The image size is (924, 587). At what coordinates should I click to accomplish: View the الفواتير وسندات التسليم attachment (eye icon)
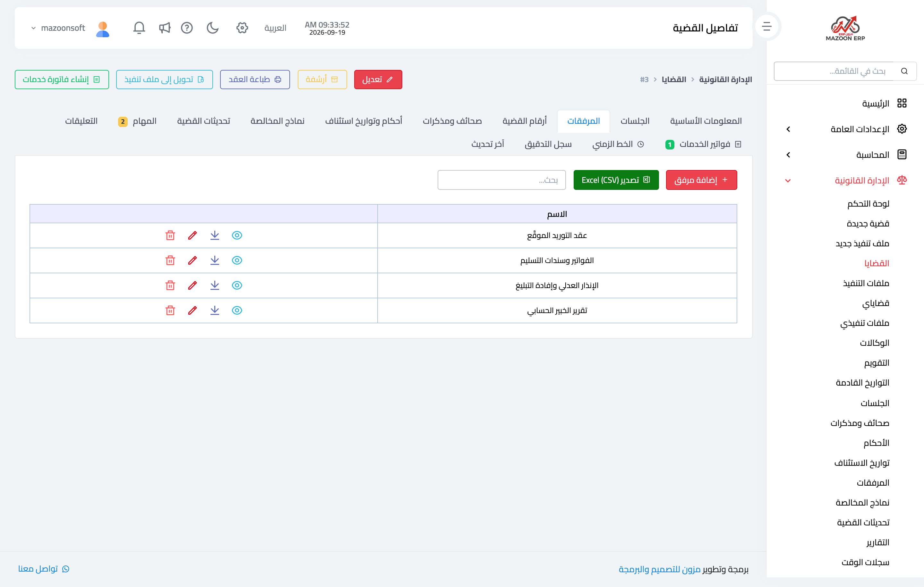pos(237,260)
